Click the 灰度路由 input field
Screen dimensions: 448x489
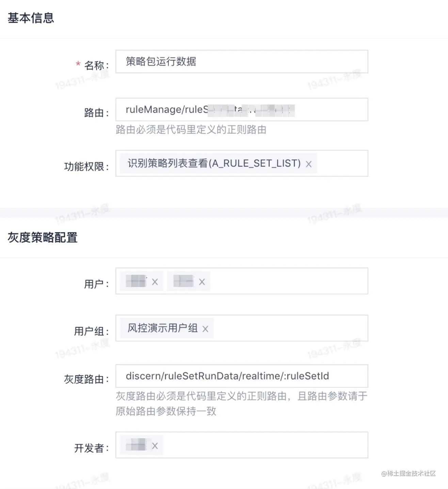pyautogui.click(x=242, y=376)
